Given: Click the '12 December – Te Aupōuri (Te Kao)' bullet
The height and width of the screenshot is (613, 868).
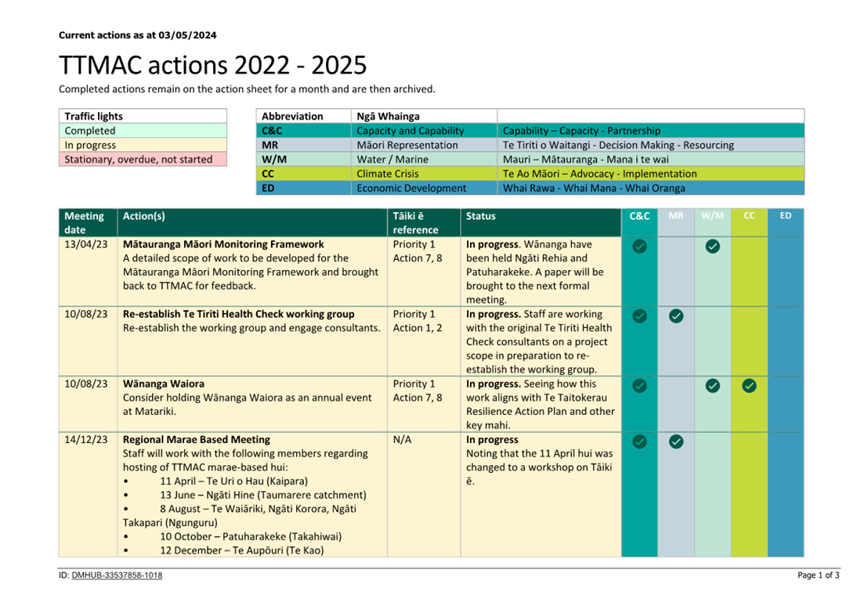Looking at the screenshot, I should point(242,550).
